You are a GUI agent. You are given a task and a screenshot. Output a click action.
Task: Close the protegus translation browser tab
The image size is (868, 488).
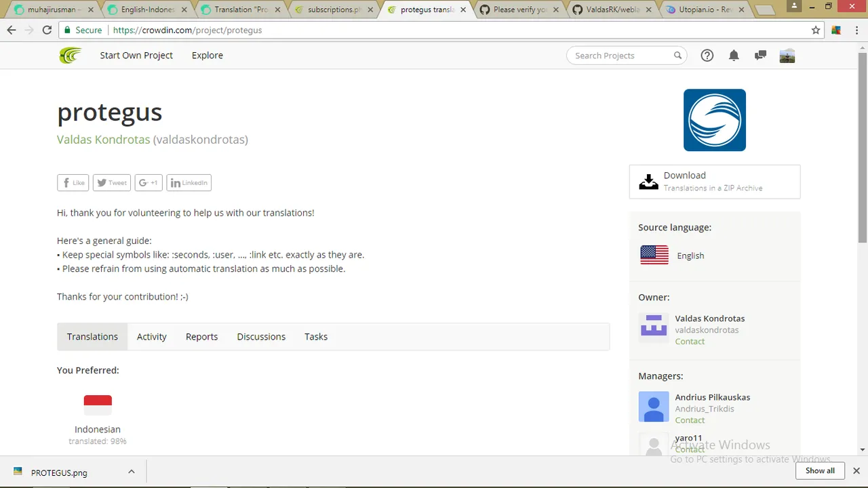click(463, 10)
